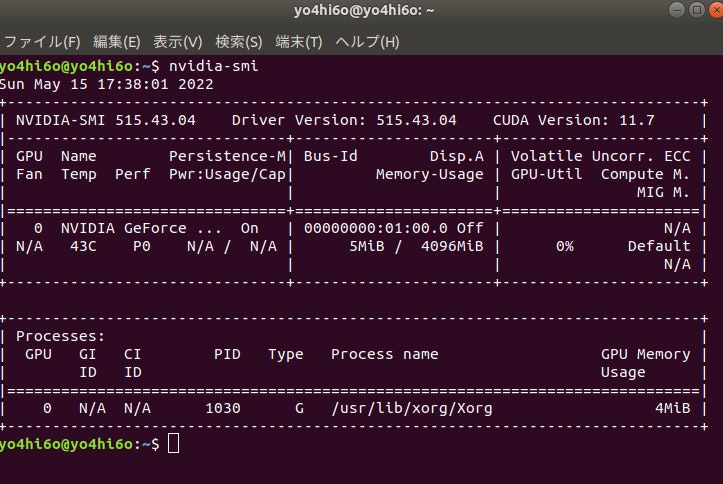
Task: Open the 端末(T) menu
Action: [x=299, y=42]
